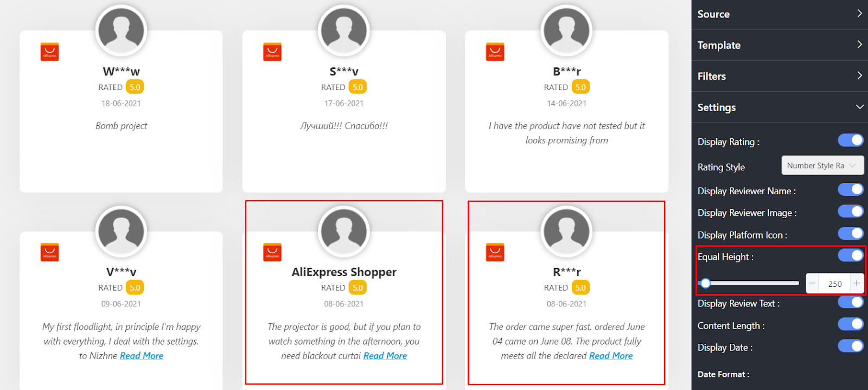Open the Filters panel section
Screen dimensions: 868x390
(x=780, y=76)
